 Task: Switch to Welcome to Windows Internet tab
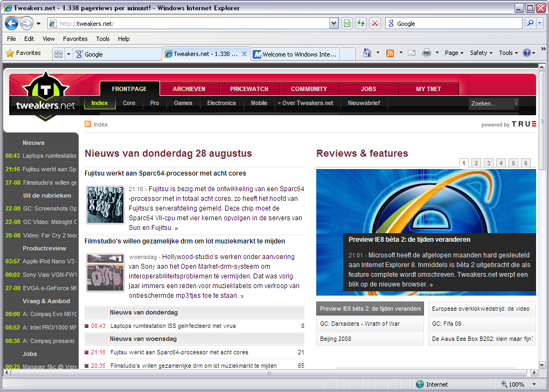pyautogui.click(x=295, y=54)
